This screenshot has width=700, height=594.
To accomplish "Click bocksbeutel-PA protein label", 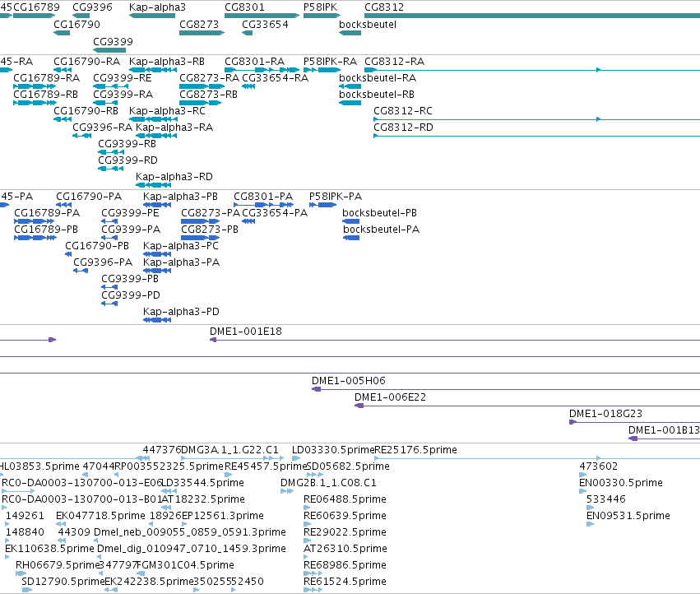I will click(381, 229).
